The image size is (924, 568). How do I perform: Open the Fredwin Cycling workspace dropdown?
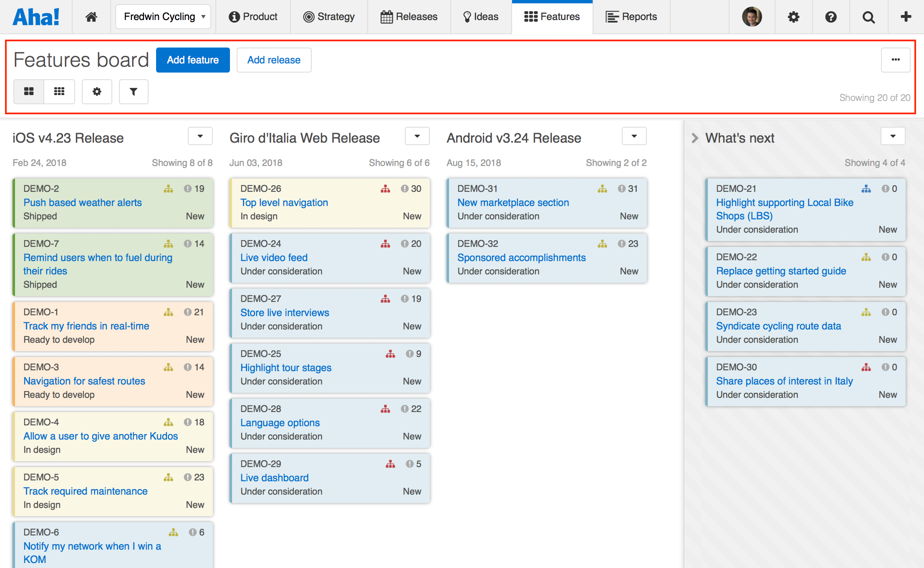[x=163, y=17]
